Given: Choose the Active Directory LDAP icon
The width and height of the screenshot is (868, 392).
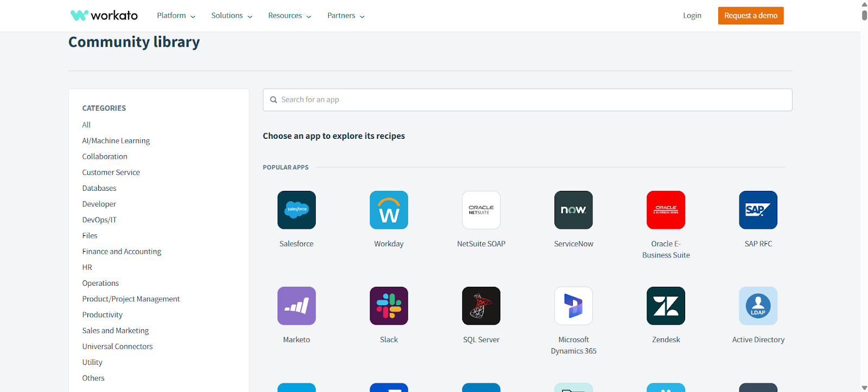Looking at the screenshot, I should [758, 306].
